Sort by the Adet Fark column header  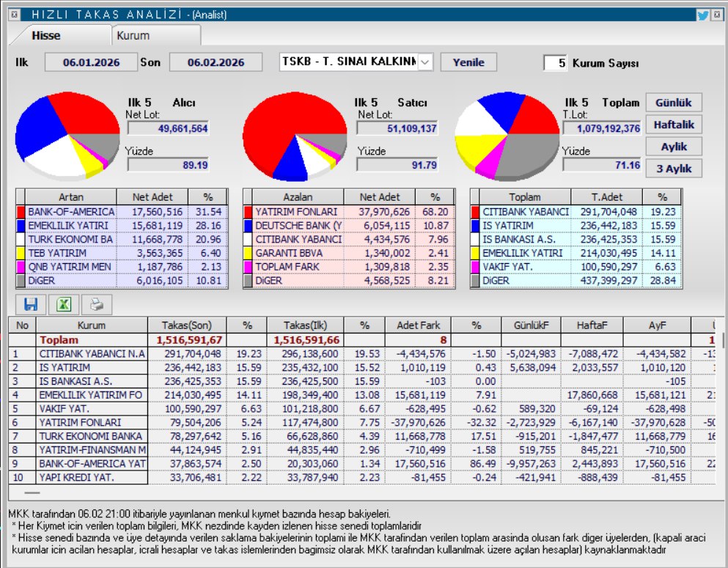[418, 325]
